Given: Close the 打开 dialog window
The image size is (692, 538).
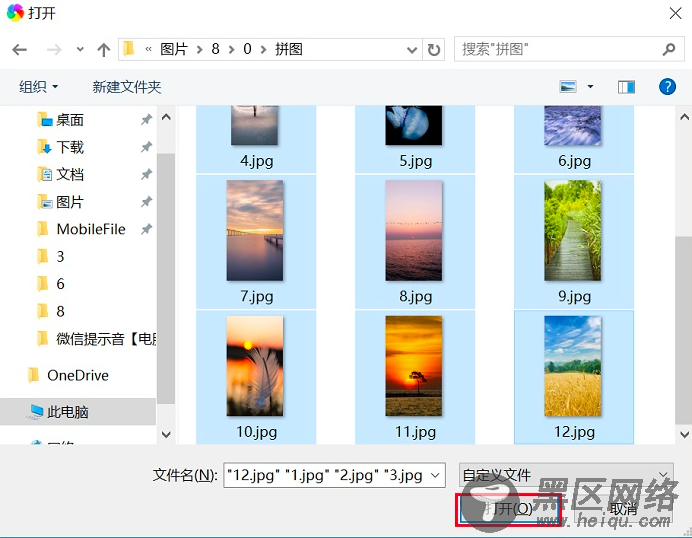Looking at the screenshot, I should [675, 13].
